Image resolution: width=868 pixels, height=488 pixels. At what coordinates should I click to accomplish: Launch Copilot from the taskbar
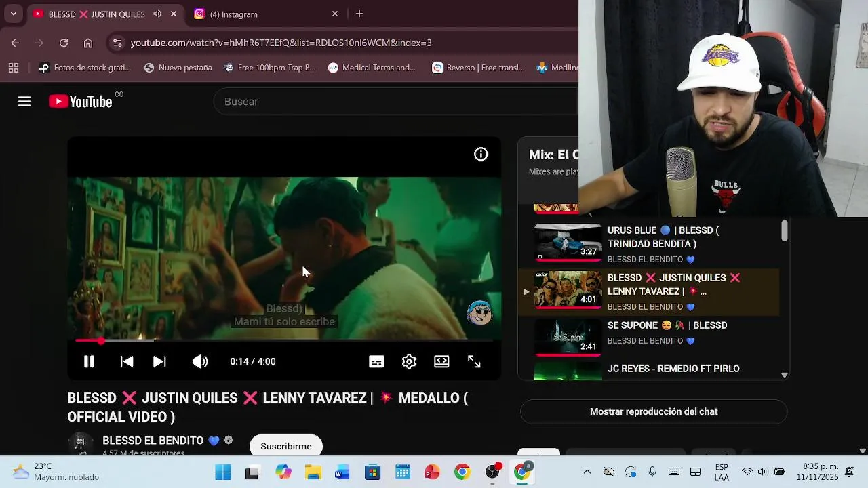283,472
